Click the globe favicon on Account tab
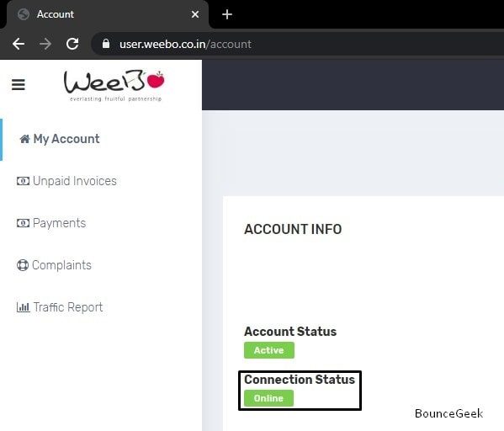 24,14
